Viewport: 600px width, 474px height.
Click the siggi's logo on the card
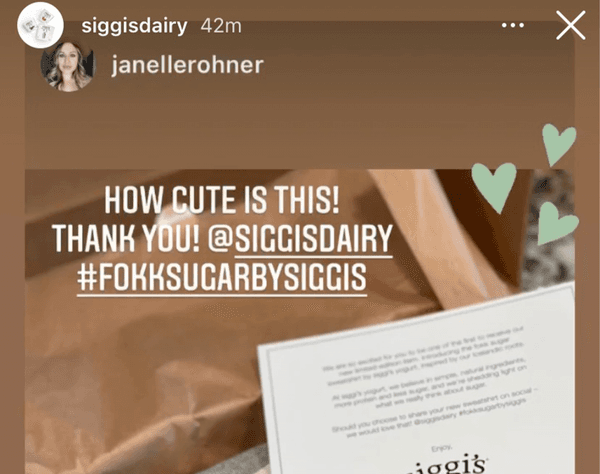tap(446, 465)
